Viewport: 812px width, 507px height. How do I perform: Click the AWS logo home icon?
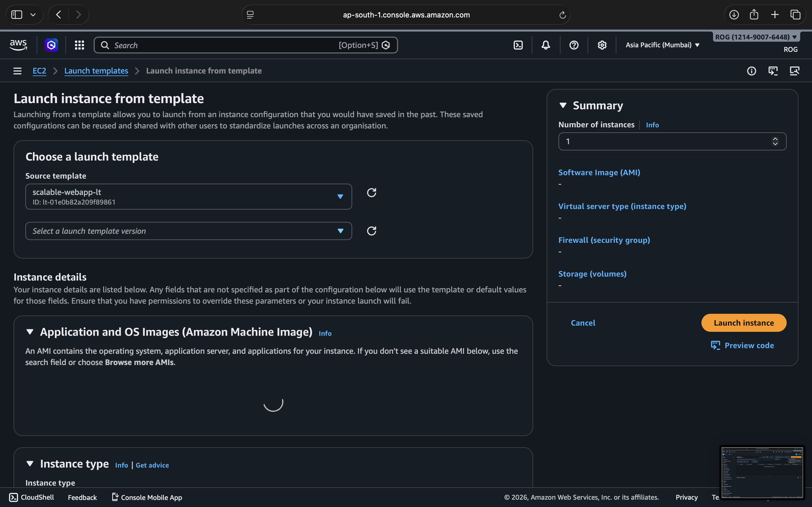point(18,45)
